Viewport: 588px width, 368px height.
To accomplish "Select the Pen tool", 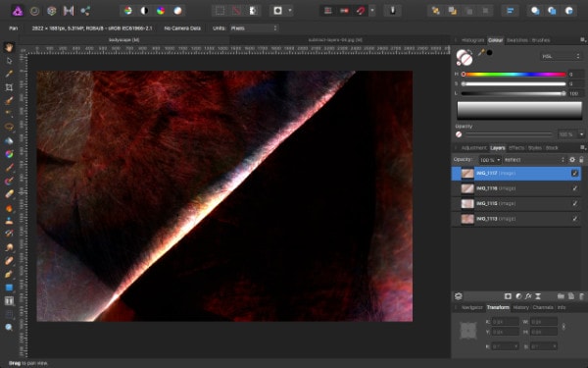I will click(x=9, y=274).
